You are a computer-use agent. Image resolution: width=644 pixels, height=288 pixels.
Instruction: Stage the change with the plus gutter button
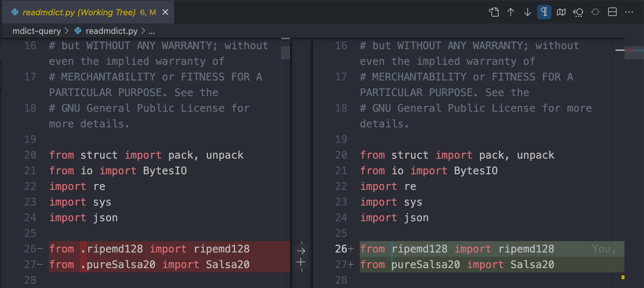301,262
